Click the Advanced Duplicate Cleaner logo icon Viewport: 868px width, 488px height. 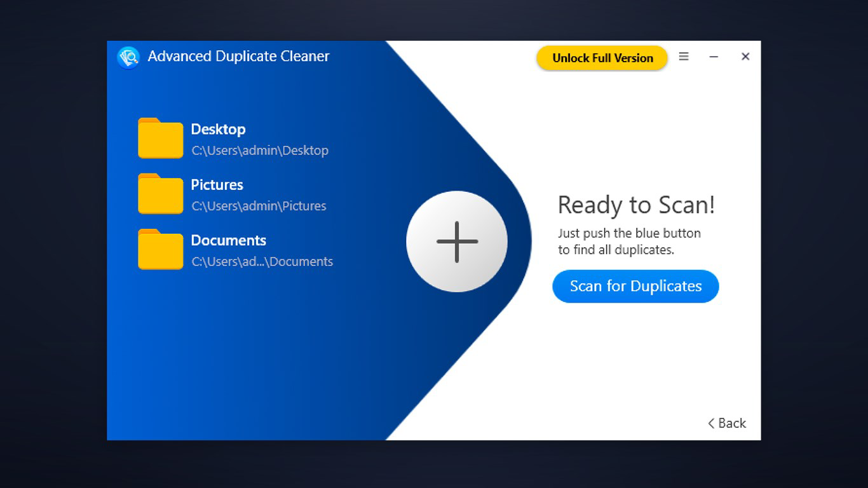[x=128, y=57]
